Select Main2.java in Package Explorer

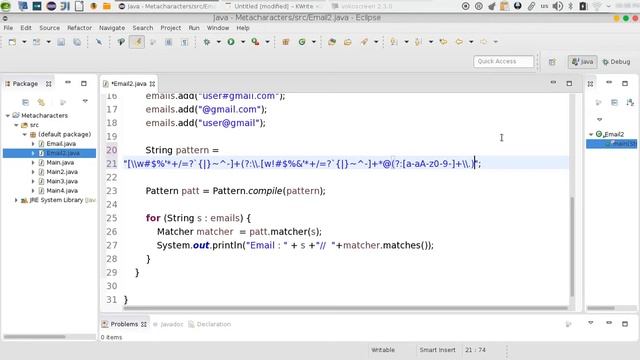[x=62, y=172]
